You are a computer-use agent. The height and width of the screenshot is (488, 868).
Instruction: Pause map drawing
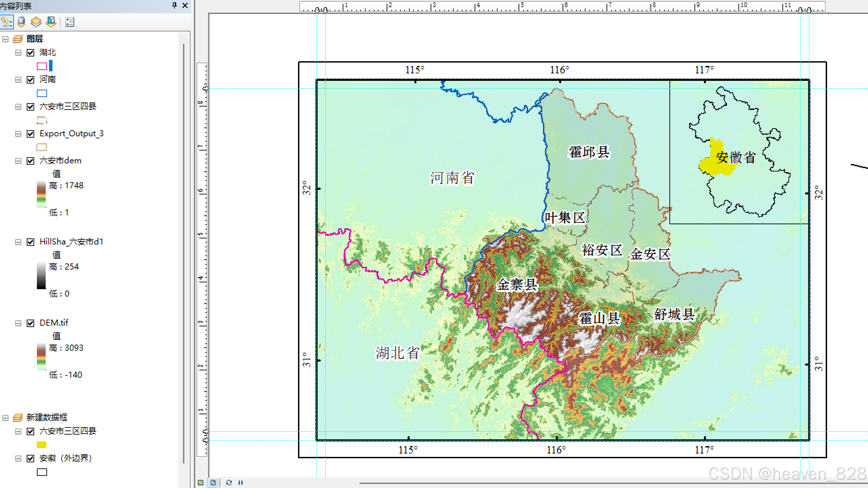click(241, 483)
